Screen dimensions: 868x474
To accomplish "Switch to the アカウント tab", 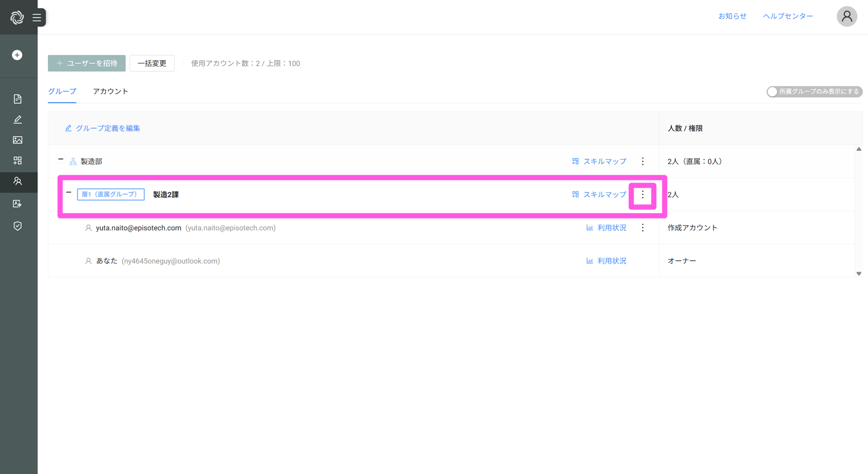I will pyautogui.click(x=110, y=92).
